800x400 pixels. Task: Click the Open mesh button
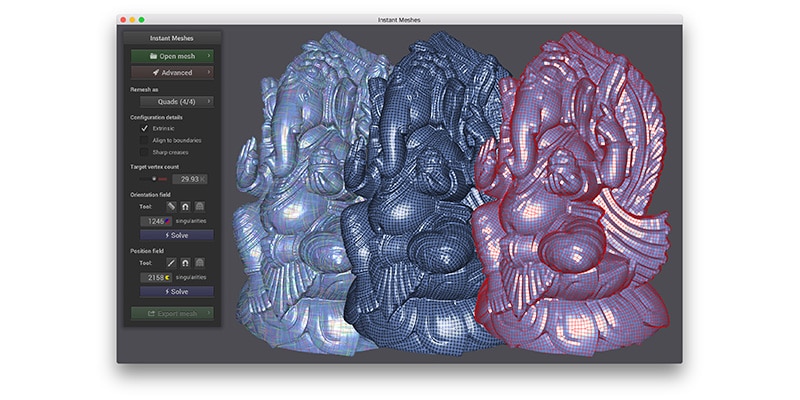point(171,56)
